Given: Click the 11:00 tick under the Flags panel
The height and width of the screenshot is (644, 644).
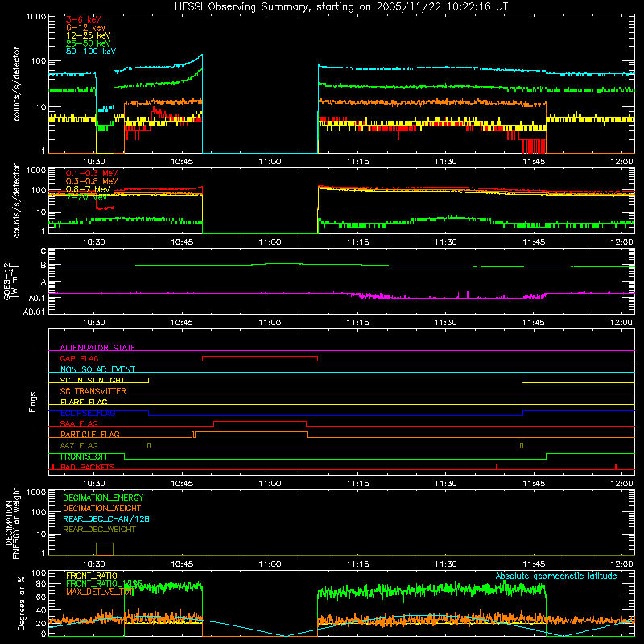Looking at the screenshot, I should 270,484.
